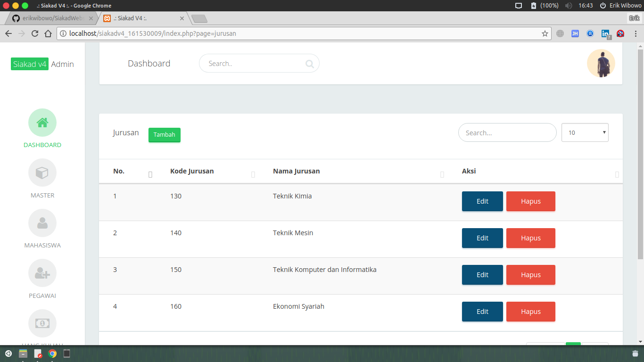Open the Dashboard via the home icon
This screenshot has width=644, height=362.
pyautogui.click(x=42, y=123)
